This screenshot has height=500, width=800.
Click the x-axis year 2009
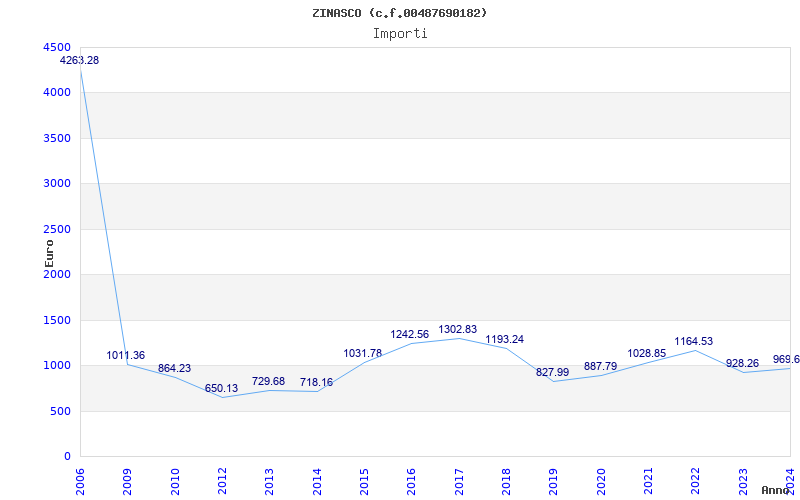click(128, 481)
